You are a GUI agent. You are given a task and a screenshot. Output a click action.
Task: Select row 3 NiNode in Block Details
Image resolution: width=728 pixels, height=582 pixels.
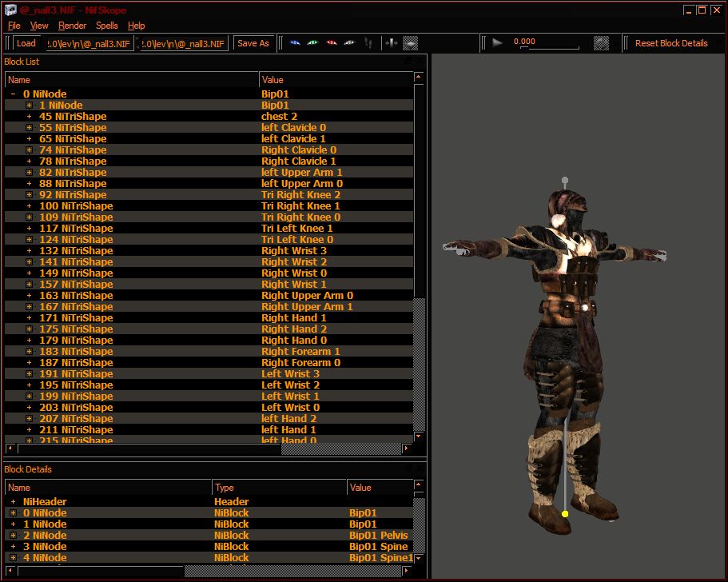(209, 546)
